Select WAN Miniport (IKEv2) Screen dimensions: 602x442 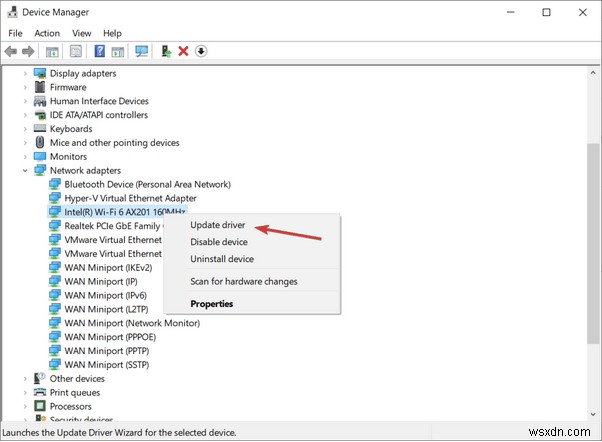108,268
